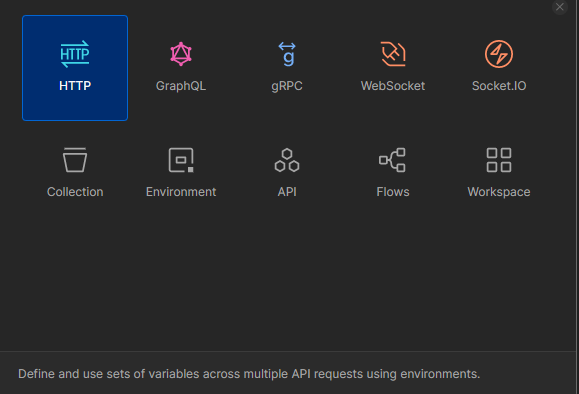Screen dimensions: 579x394
Task: Choose the GraphQL icon
Action: click(x=181, y=54)
